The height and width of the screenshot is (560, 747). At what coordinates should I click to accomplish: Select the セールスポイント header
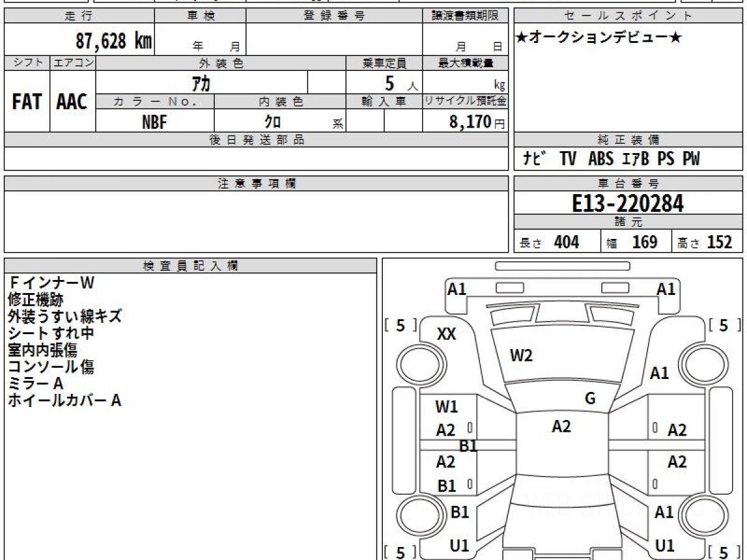(628, 17)
